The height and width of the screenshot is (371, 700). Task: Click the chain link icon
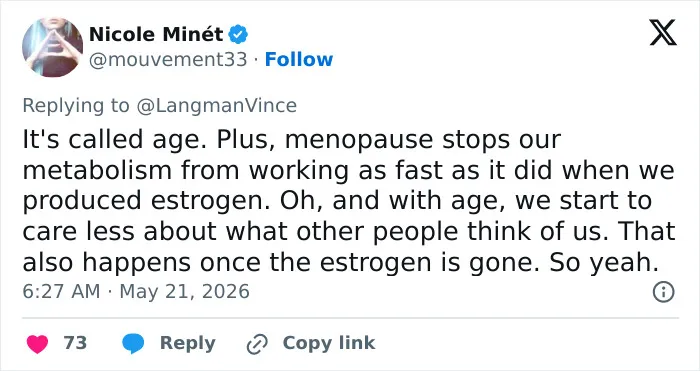click(257, 344)
